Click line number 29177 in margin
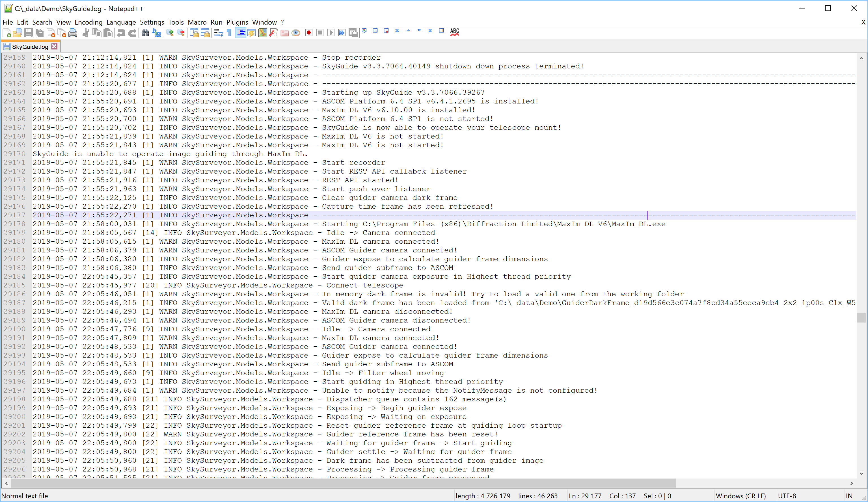This screenshot has width=868, height=502. click(14, 215)
